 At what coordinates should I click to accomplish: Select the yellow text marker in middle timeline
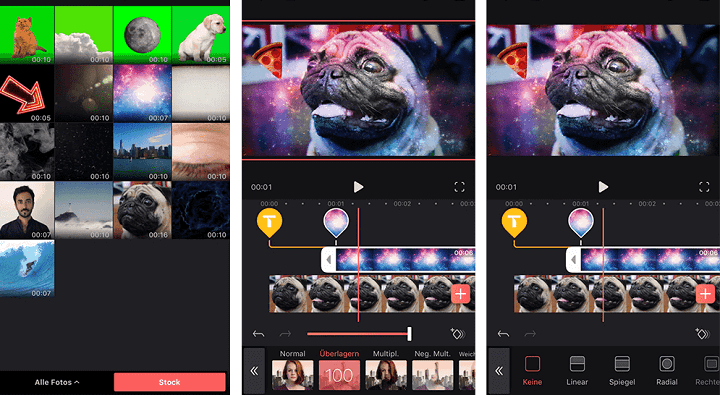[270, 222]
